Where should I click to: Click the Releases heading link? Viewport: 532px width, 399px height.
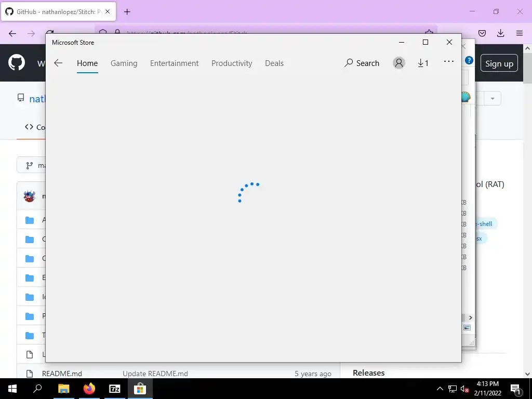(x=368, y=373)
